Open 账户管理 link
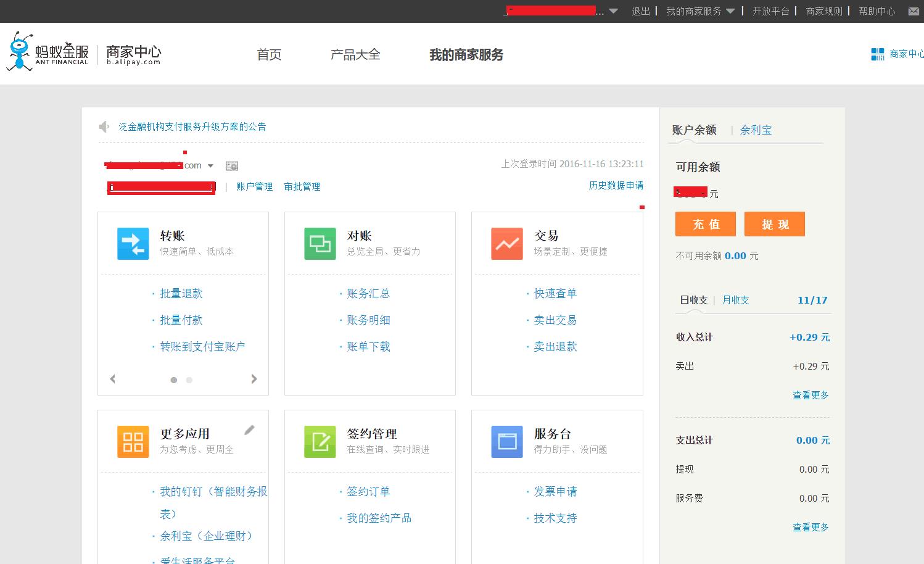Viewport: 924px width, 564px height. pos(254,186)
